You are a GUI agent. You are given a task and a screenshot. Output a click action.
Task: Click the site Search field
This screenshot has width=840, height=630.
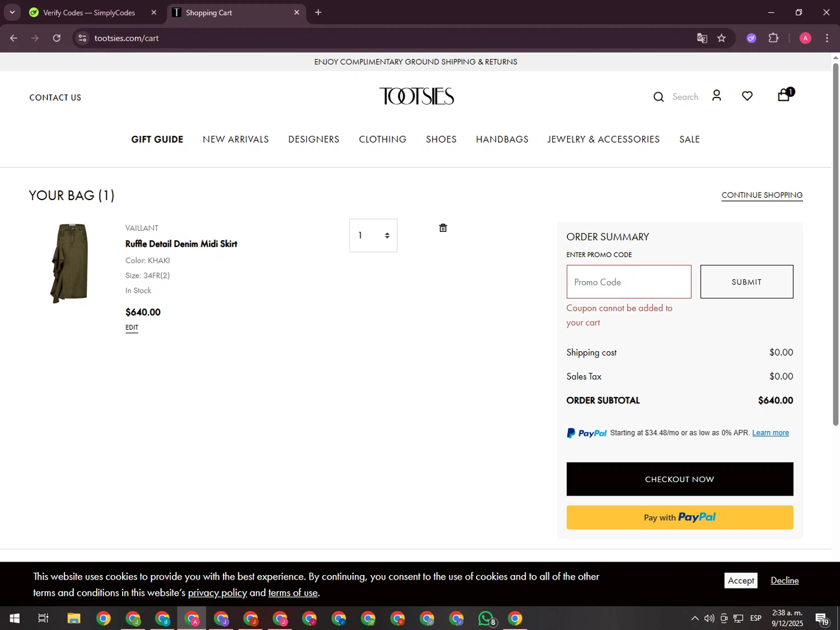click(x=685, y=97)
